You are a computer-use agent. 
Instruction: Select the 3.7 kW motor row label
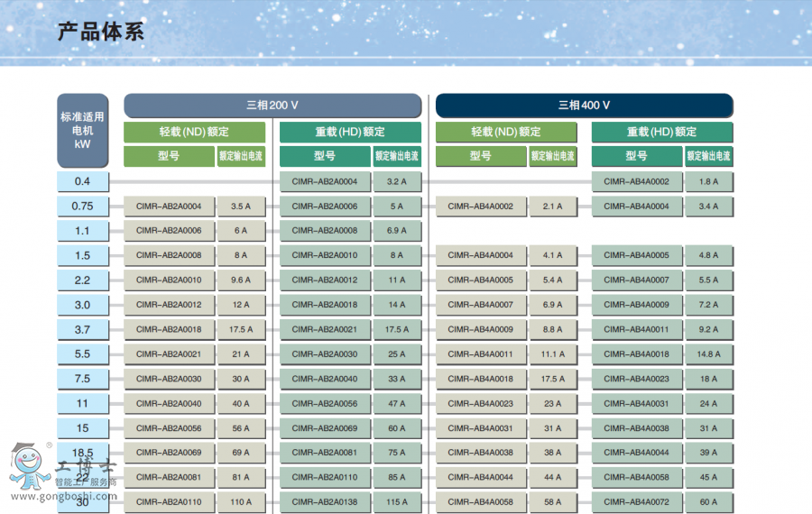coord(82,329)
